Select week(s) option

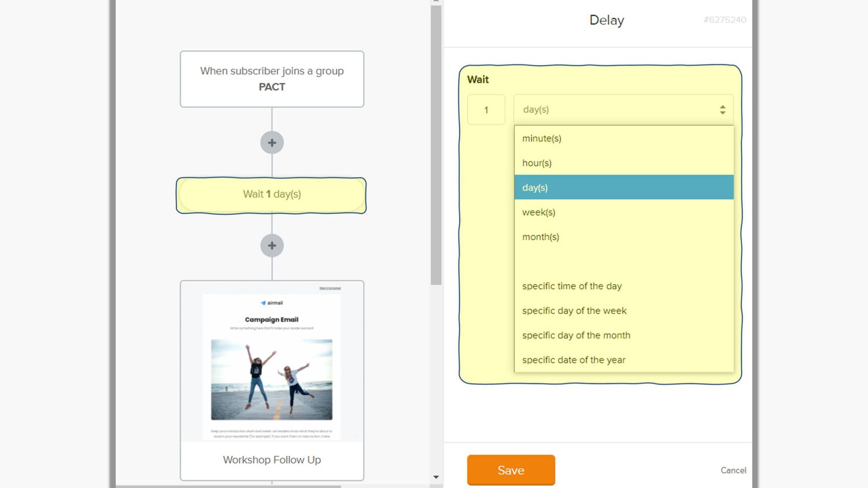coord(538,212)
